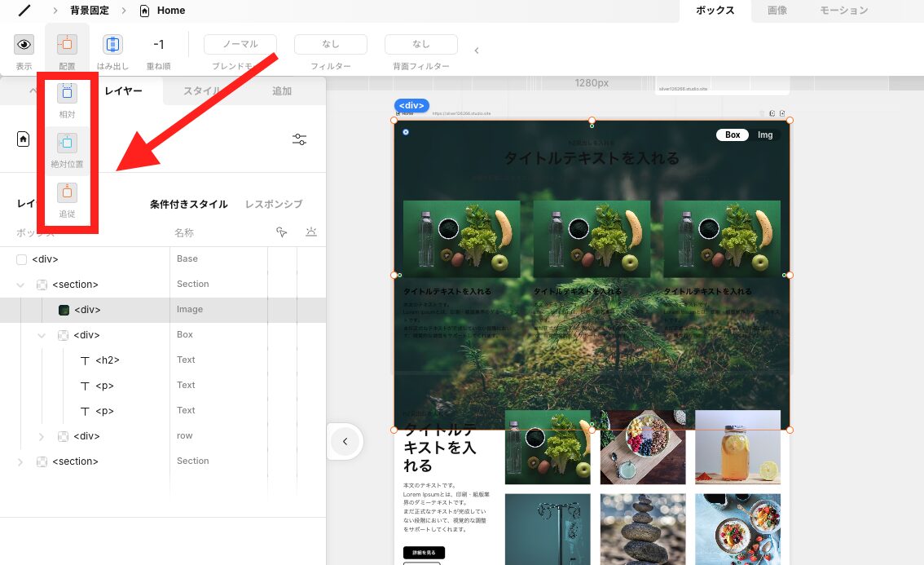924x565 pixels.
Task: Toggle element visibility with the 表示 eye icon
Action: [x=24, y=44]
